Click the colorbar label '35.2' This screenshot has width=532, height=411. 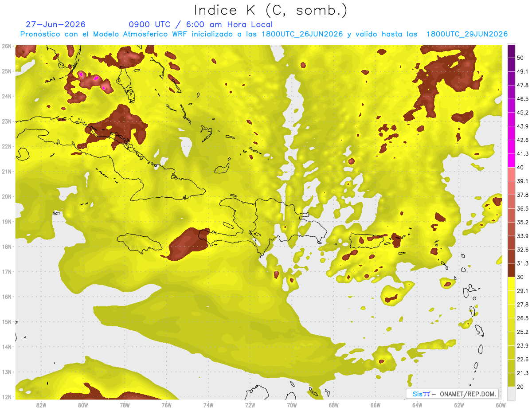(x=523, y=222)
